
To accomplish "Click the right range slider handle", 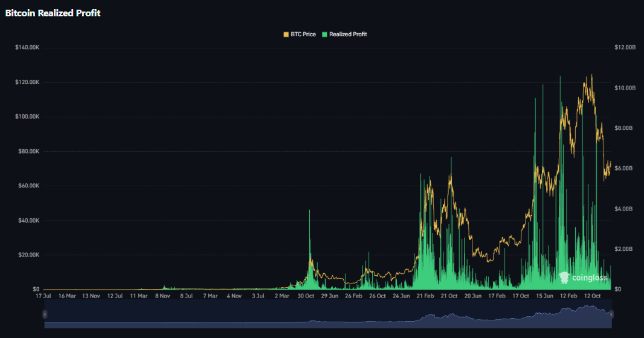I will (611, 314).
